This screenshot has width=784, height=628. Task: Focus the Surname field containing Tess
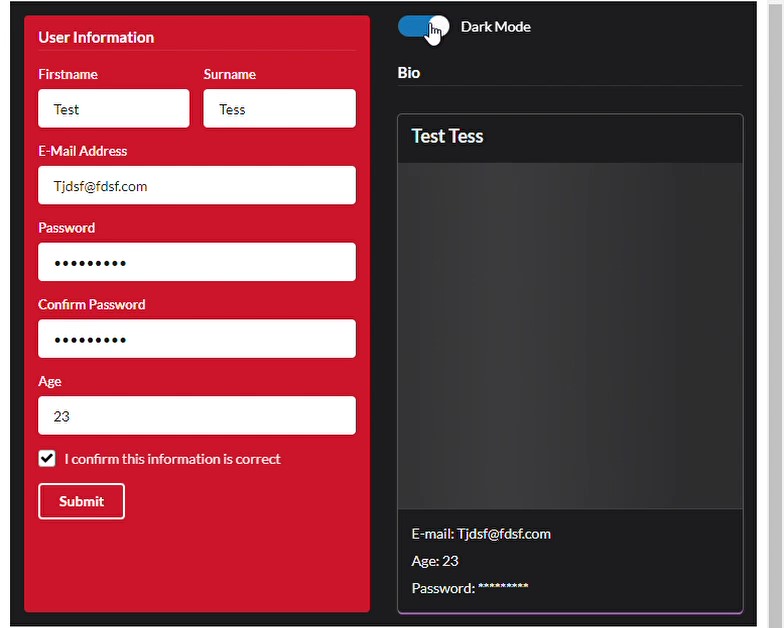[x=279, y=109]
